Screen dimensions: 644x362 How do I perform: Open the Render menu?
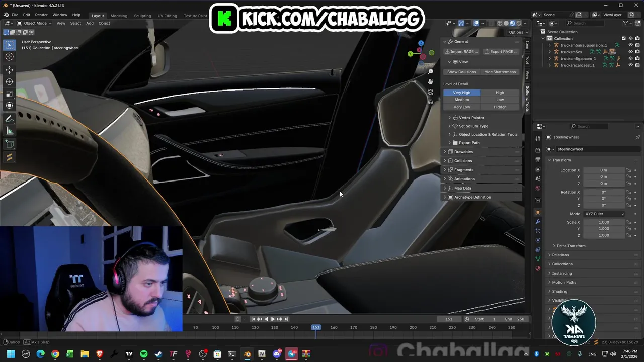41,15
